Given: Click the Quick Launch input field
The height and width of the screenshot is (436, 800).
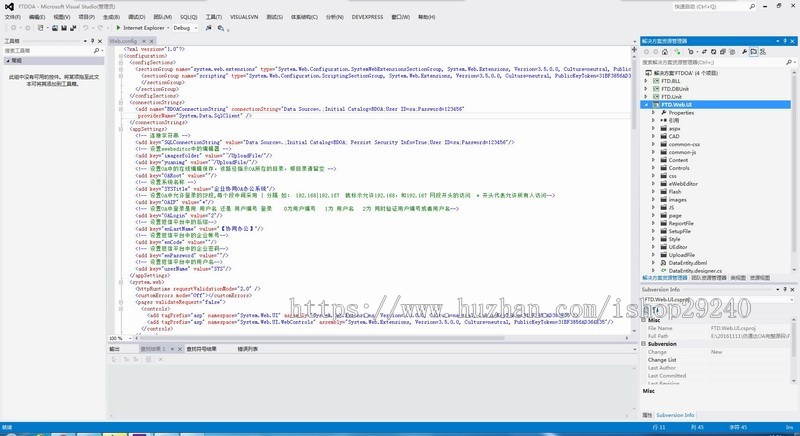Looking at the screenshot, I should tap(710, 6).
